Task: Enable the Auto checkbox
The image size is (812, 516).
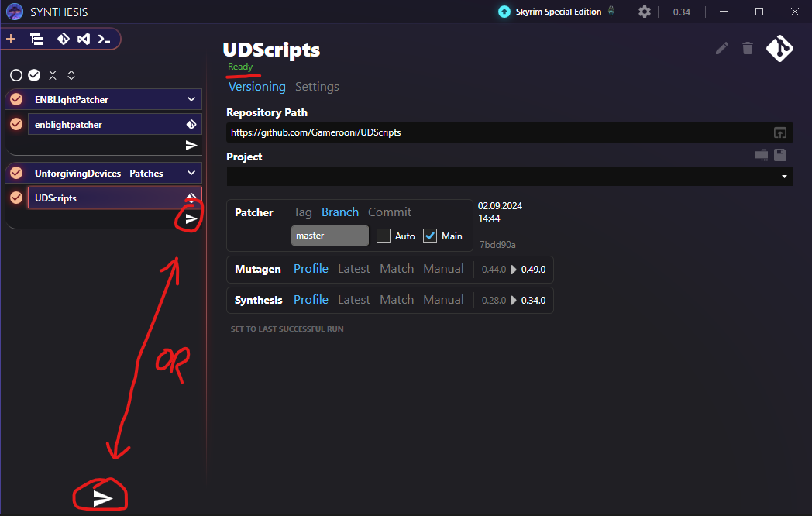Action: point(384,236)
